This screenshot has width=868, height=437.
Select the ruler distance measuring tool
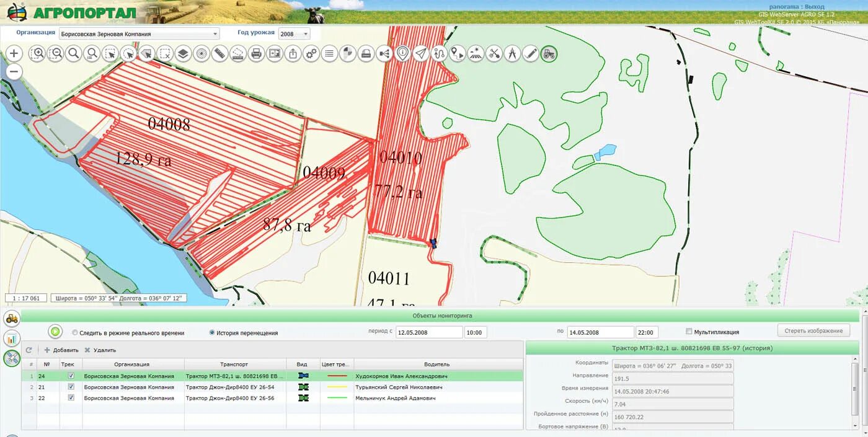tap(219, 53)
